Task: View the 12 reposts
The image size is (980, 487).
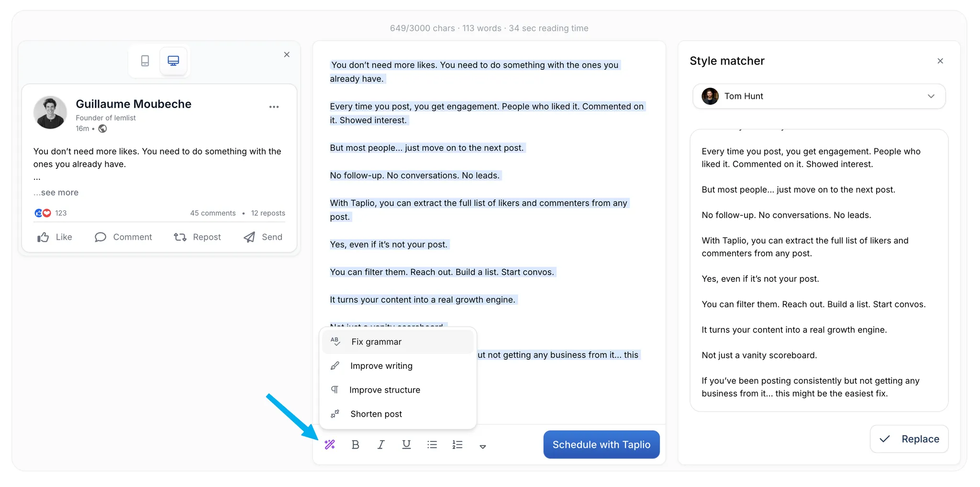Action: 268,213
